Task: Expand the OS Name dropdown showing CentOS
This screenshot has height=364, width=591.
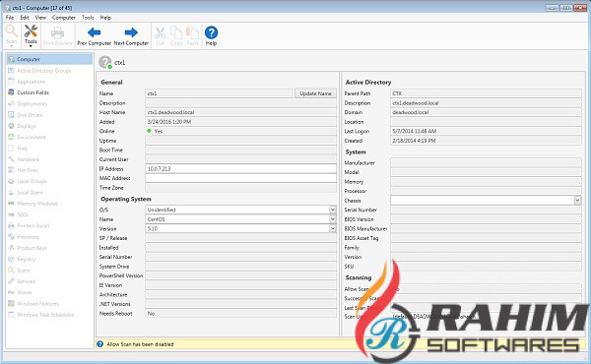Action: tap(333, 219)
